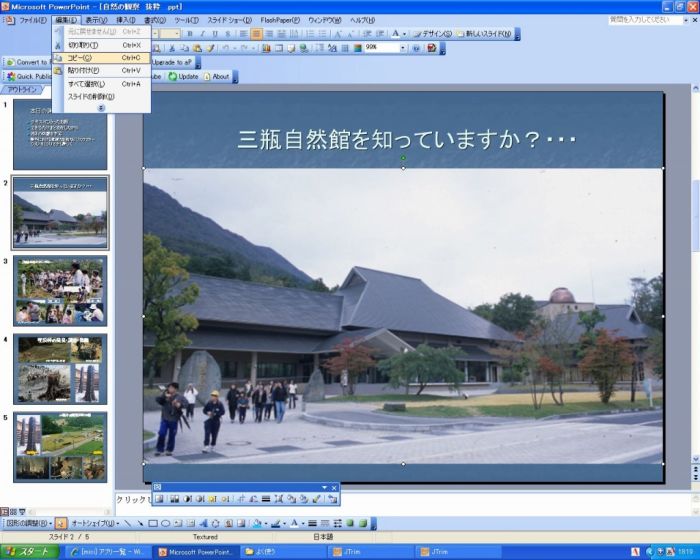Click the Insert Picture icon in picture toolbar
The image size is (700, 560).
(x=159, y=498)
